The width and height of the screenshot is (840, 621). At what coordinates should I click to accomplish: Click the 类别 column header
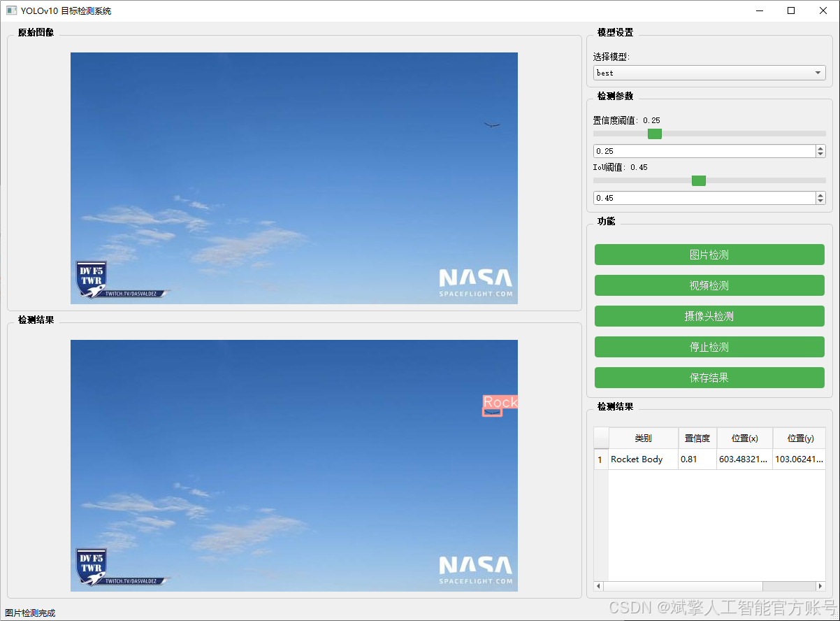pos(643,438)
